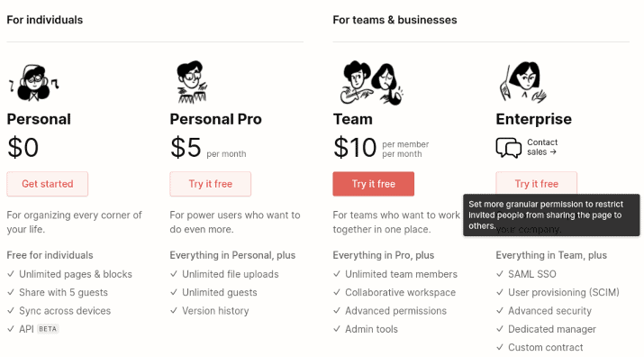
Task: Click the Personal plan headphones illustration
Action: (34, 83)
